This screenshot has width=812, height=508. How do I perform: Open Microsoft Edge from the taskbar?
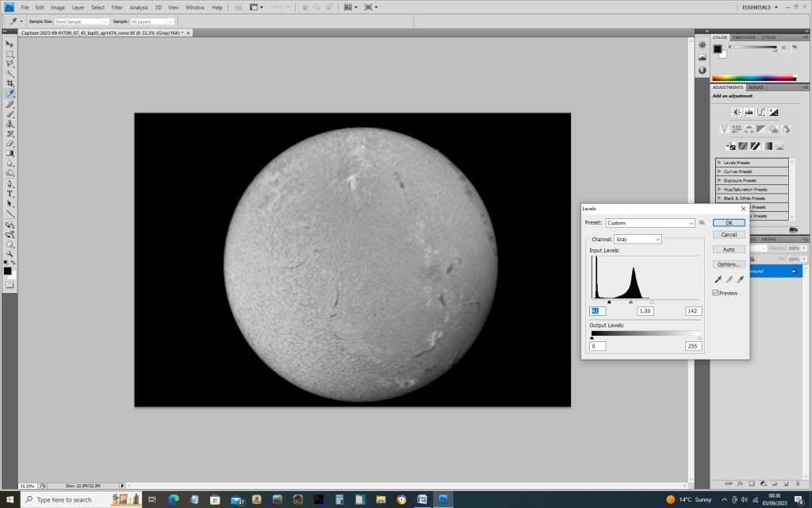click(x=174, y=499)
